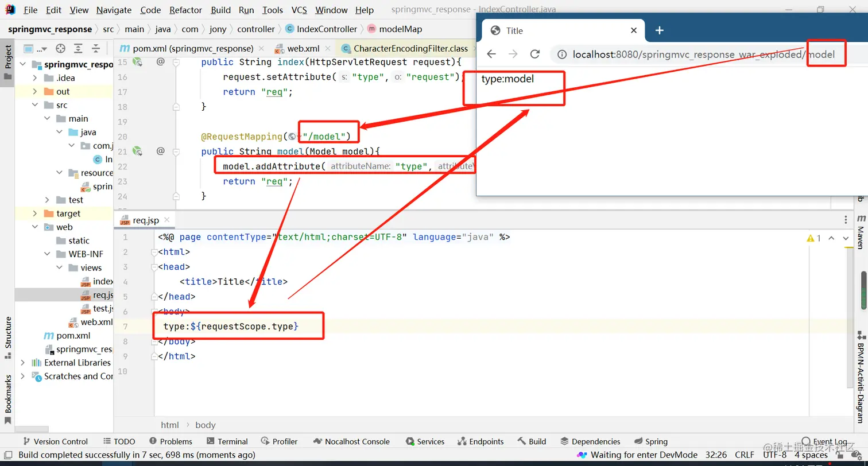The height and width of the screenshot is (466, 868).
Task: Select the req.jsp editor tab
Action: click(145, 220)
